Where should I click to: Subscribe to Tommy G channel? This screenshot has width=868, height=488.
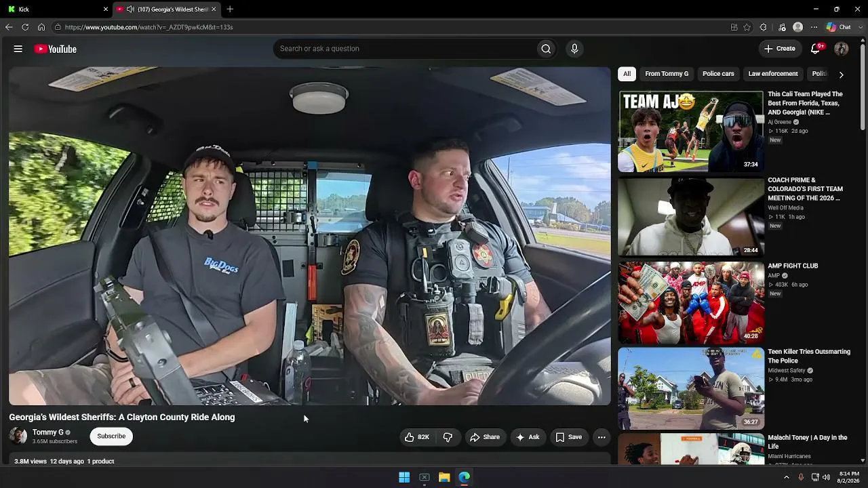tap(111, 436)
